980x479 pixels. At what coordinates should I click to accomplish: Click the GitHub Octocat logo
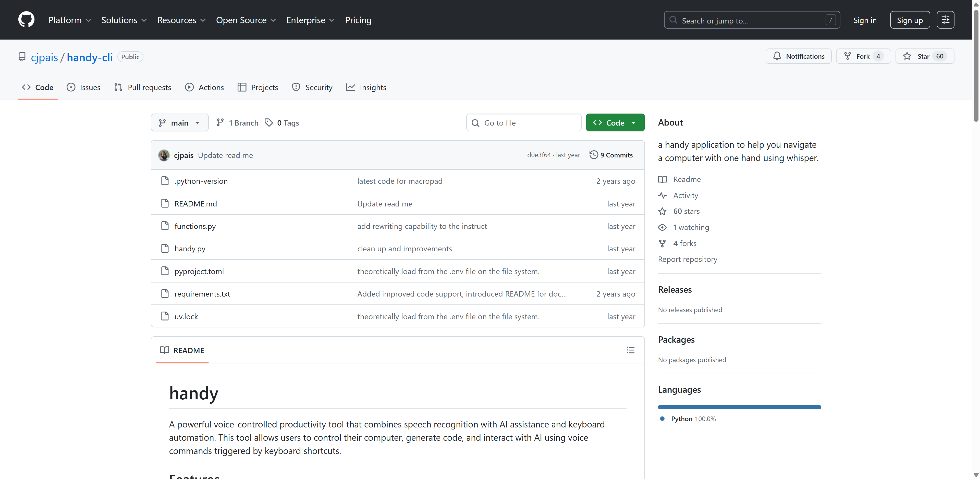pos(26,20)
